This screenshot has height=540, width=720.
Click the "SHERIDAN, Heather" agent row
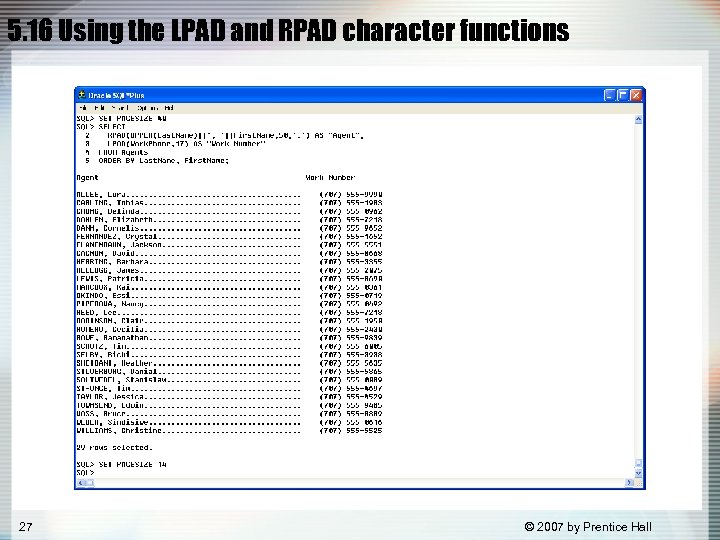click(229, 363)
